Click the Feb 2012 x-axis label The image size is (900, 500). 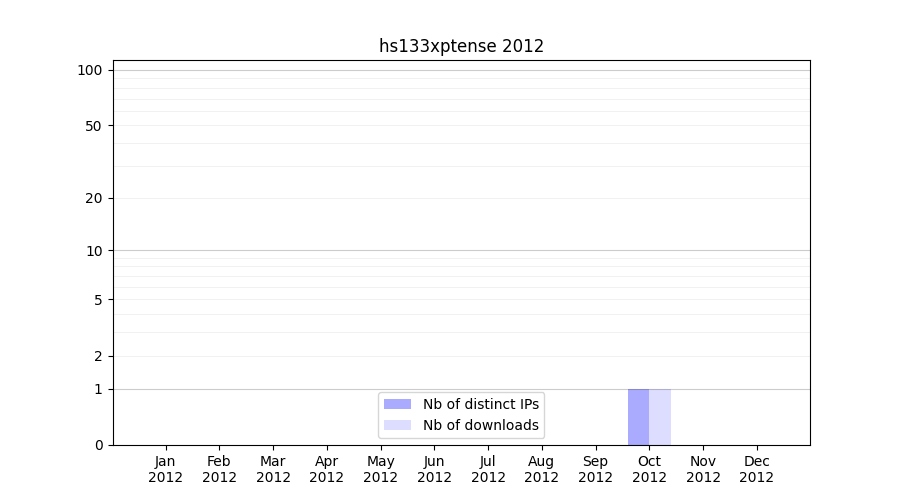pyautogui.click(x=219, y=469)
